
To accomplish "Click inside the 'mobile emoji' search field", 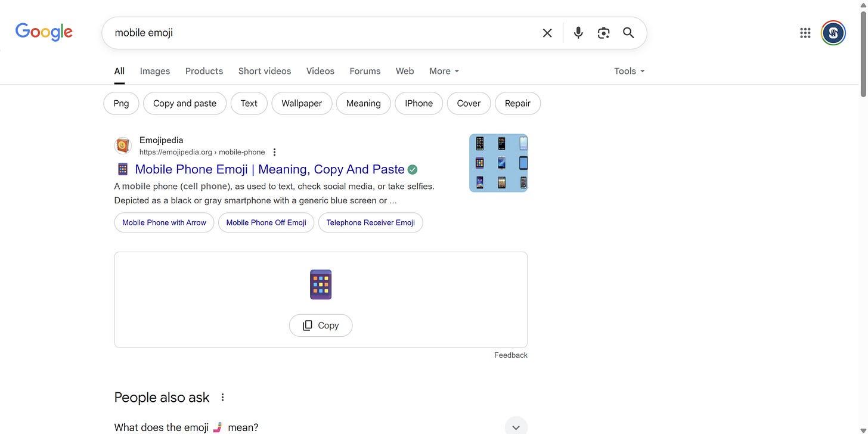I will 322,33.
